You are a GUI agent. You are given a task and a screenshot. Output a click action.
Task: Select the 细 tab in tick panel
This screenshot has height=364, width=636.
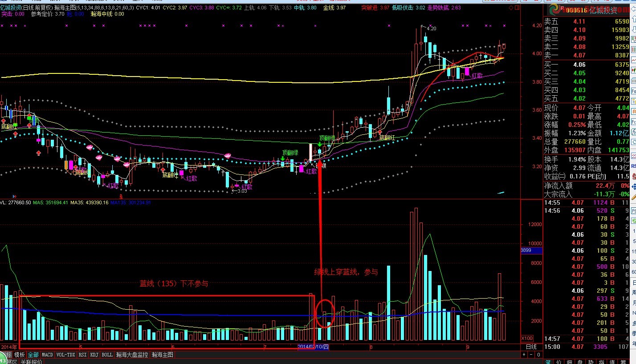pyautogui.click(x=570, y=362)
